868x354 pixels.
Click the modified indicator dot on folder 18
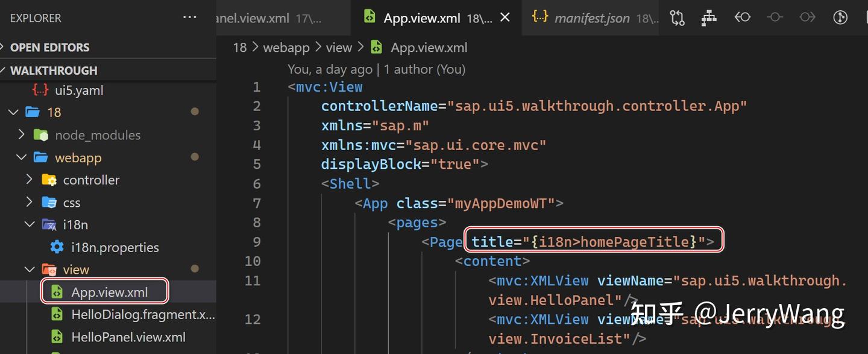point(194,112)
